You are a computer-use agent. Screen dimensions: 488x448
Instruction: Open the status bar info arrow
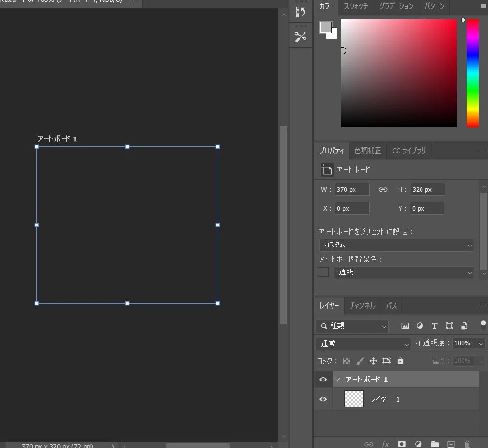click(x=113, y=446)
